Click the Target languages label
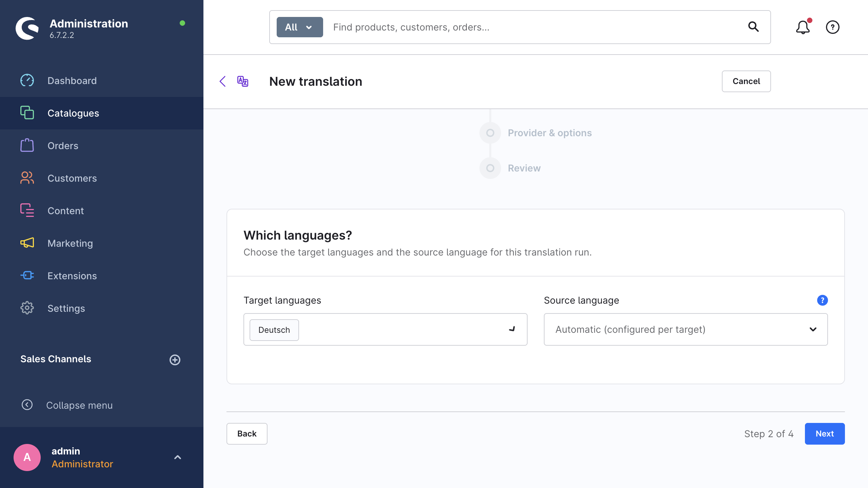 (282, 300)
